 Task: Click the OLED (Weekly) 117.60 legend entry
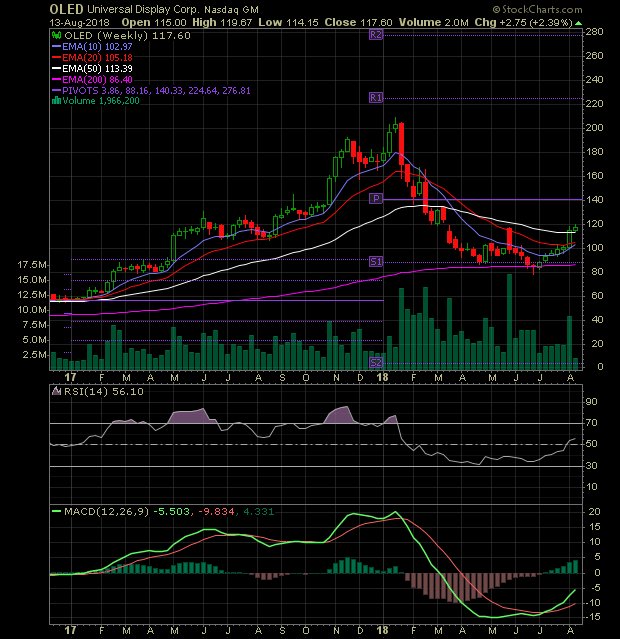coord(128,36)
